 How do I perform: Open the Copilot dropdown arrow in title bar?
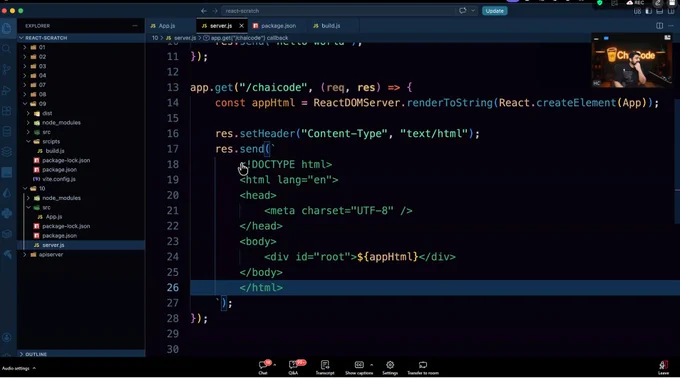point(473,11)
